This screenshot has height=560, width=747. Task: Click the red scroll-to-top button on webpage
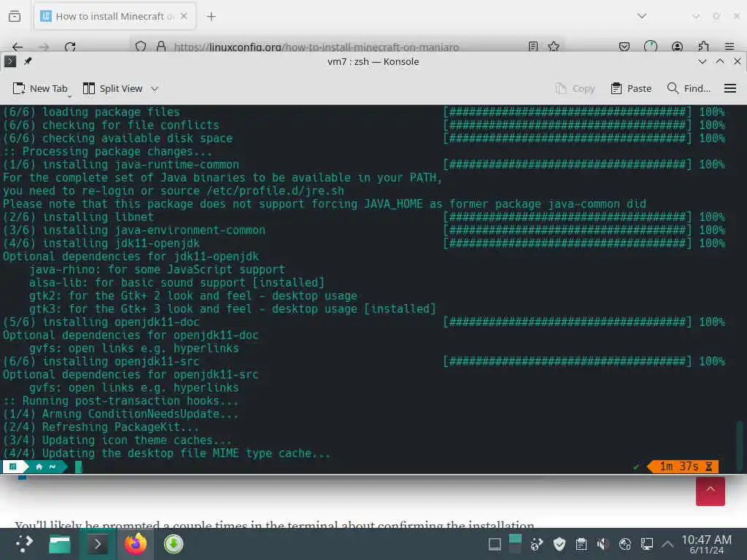[x=710, y=491]
